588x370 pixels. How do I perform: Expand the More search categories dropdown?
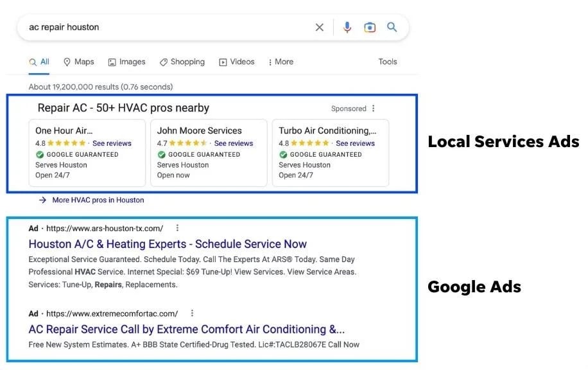(281, 62)
